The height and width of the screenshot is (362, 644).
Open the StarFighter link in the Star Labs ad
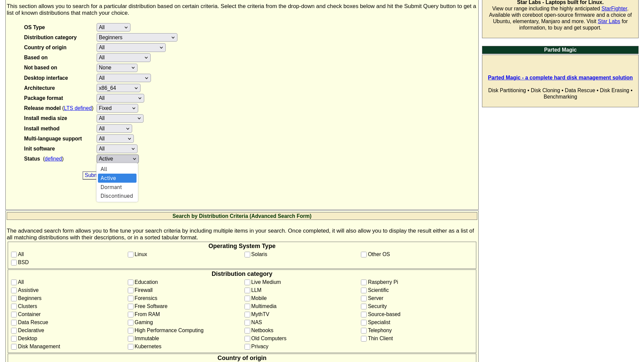(614, 8)
